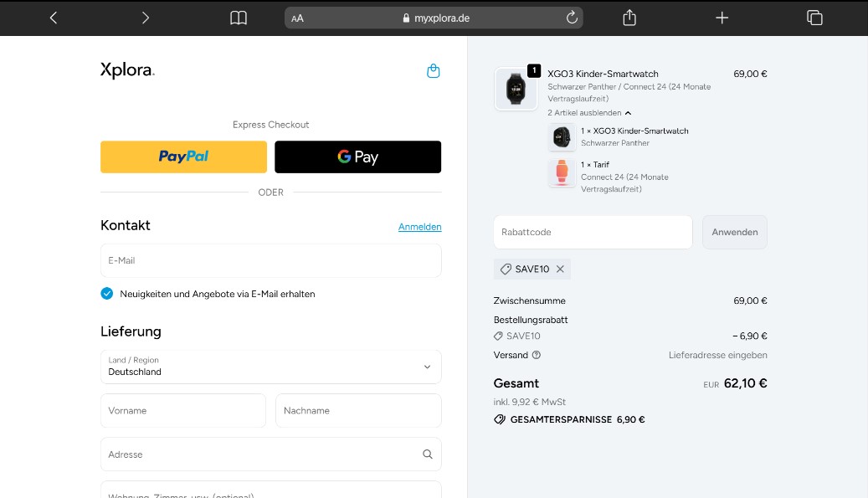Reload the page in Safari

(571, 17)
